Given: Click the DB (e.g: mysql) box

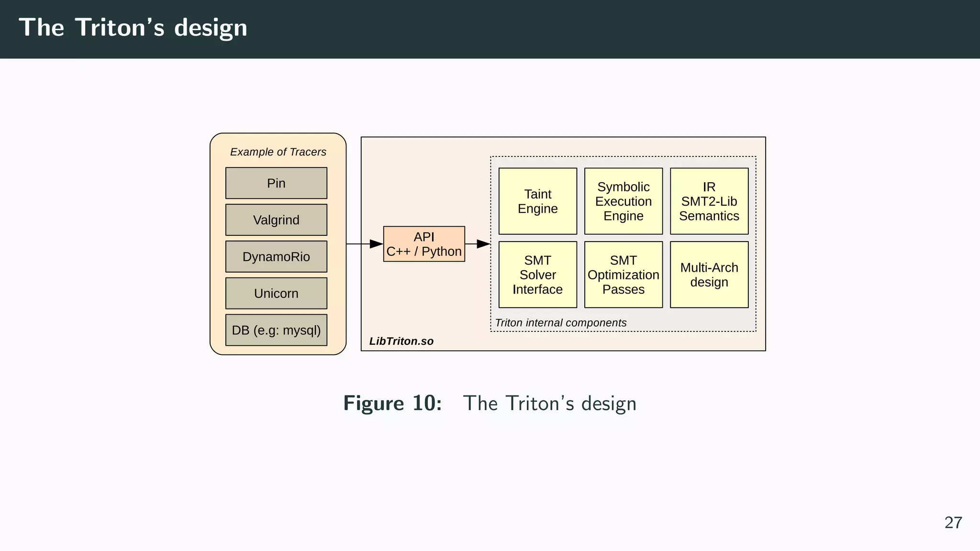Looking at the screenshot, I should click(x=276, y=330).
